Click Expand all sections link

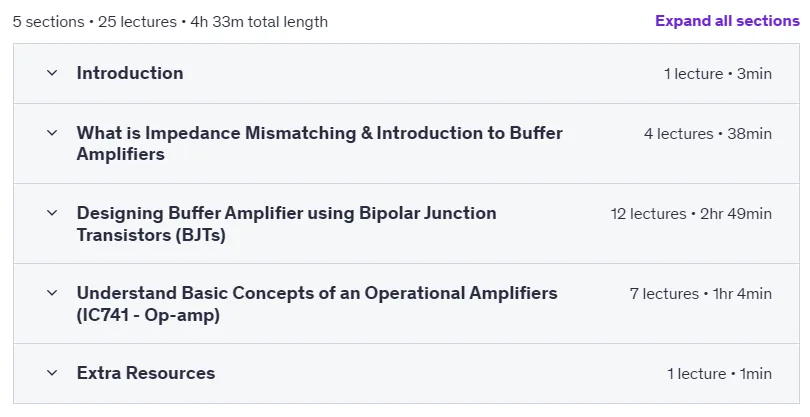pyautogui.click(x=727, y=21)
